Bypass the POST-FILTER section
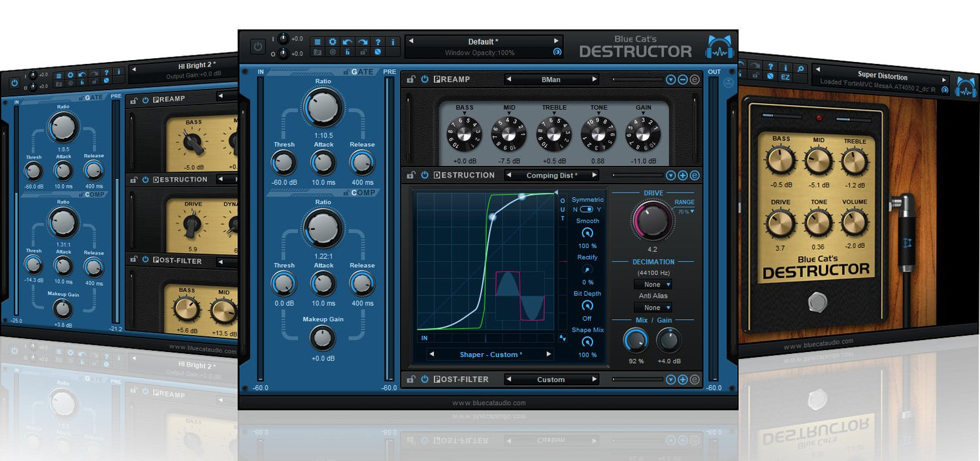This screenshot has width=980, height=461. pos(424,379)
